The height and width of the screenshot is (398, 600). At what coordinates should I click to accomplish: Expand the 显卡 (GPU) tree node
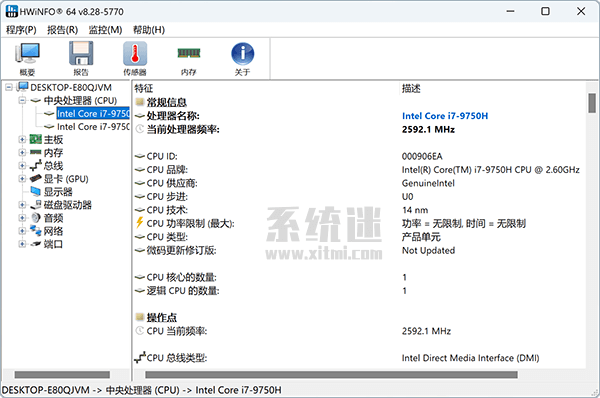coord(22,178)
